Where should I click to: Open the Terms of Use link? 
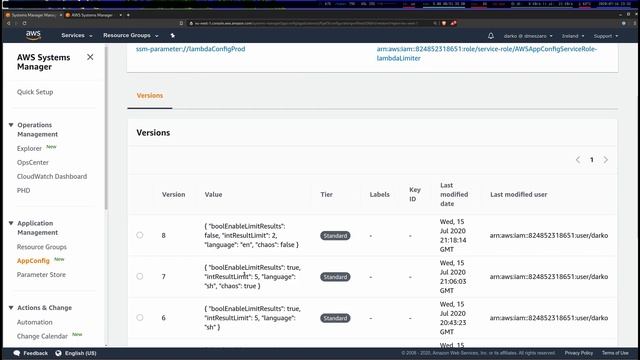tap(615, 353)
